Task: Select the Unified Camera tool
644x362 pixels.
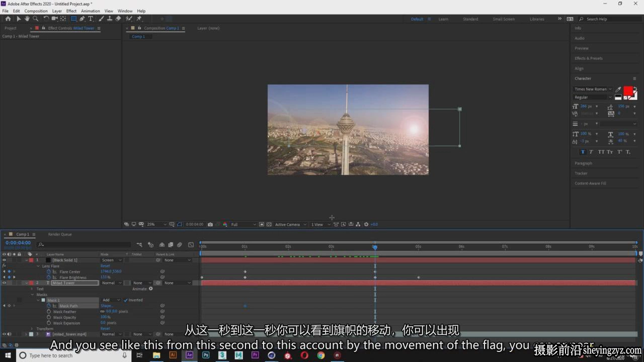Action: click(x=54, y=19)
